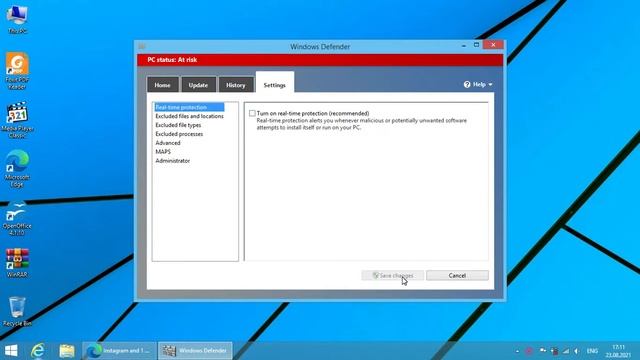This screenshot has width=640, height=360.
Task: Open the Media Player Classic desktop shortcut
Action: [17, 120]
